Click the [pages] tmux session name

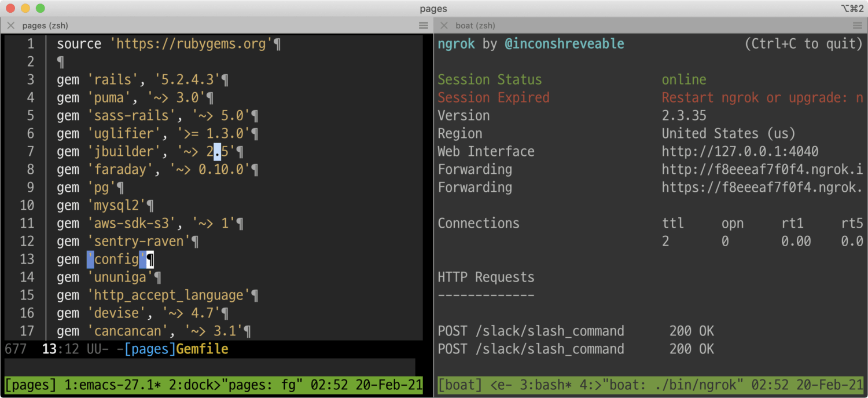(31, 385)
